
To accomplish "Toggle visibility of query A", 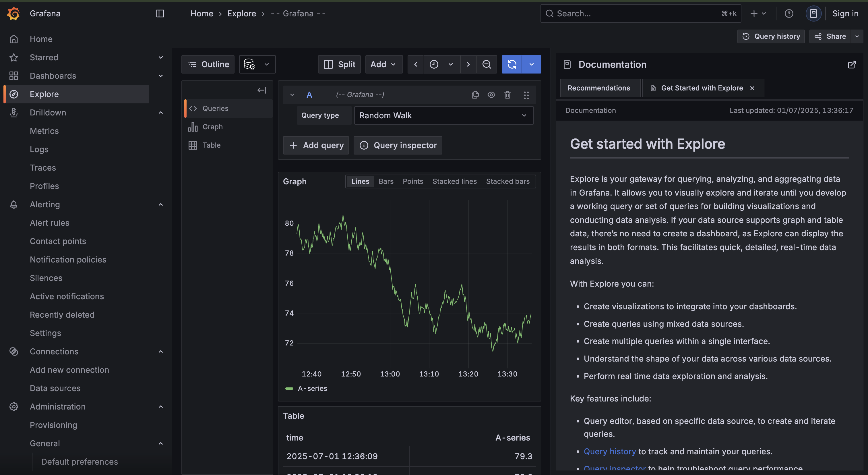I will point(491,95).
